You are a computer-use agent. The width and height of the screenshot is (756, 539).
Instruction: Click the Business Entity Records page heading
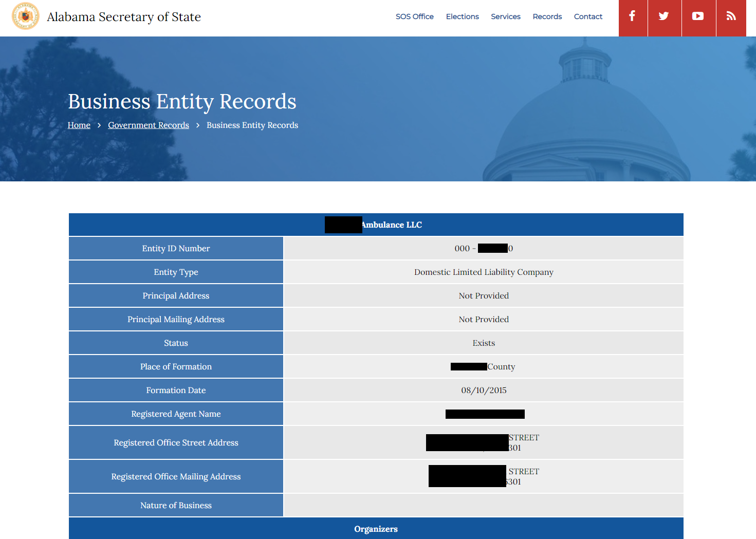pyautogui.click(x=182, y=102)
